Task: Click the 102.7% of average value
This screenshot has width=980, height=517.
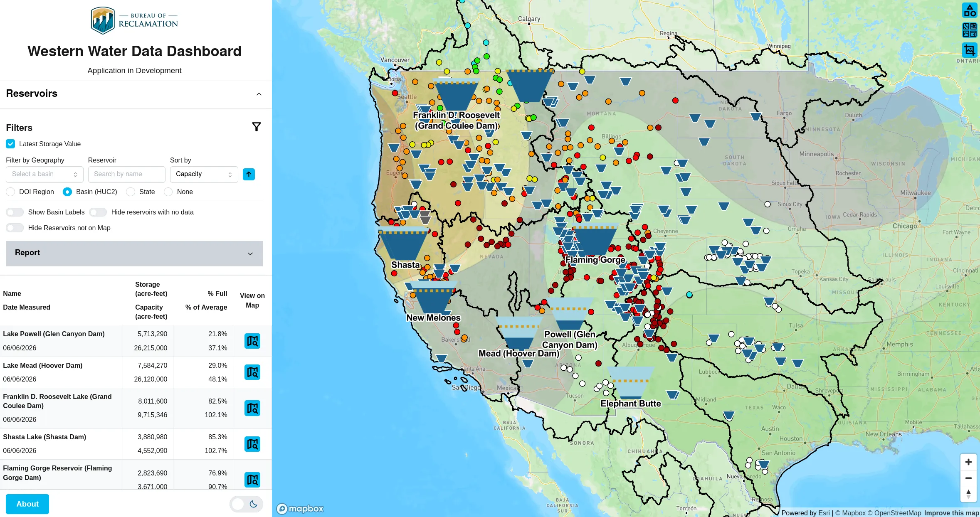Action: 216,451
